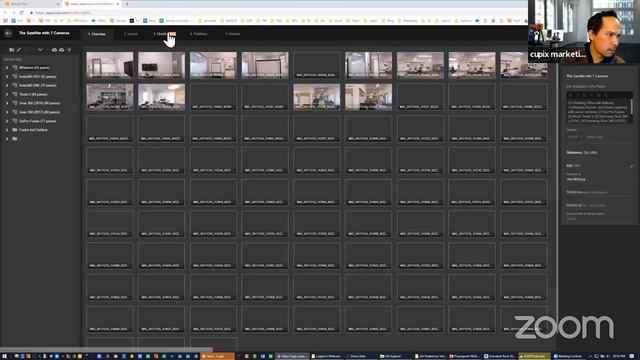Expand the Insta360 ONE (75 panos) section
640x360 pixels.
(7, 85)
